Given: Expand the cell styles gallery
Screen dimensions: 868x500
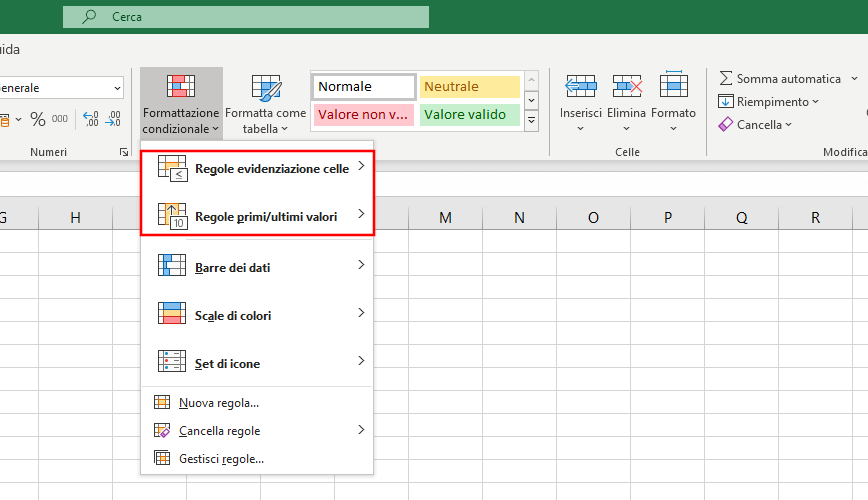Looking at the screenshot, I should (531, 120).
